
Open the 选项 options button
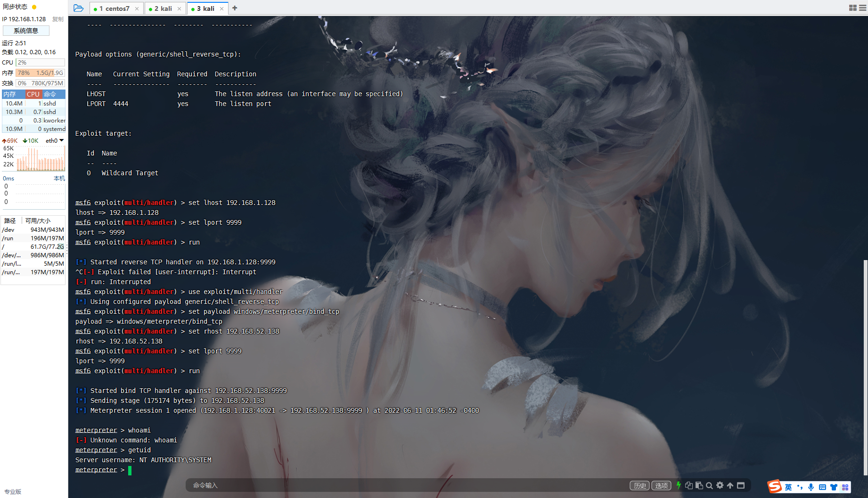tap(662, 485)
